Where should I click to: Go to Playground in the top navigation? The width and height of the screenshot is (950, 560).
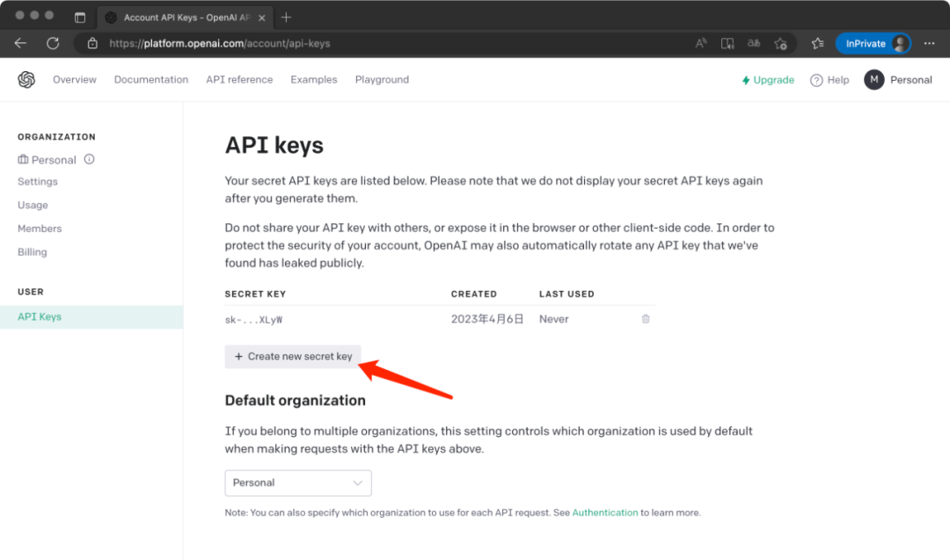click(x=382, y=80)
